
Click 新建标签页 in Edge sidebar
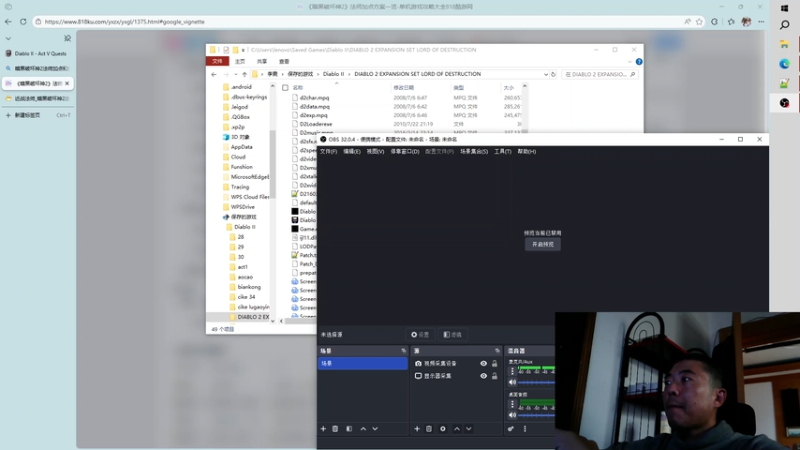click(38, 115)
